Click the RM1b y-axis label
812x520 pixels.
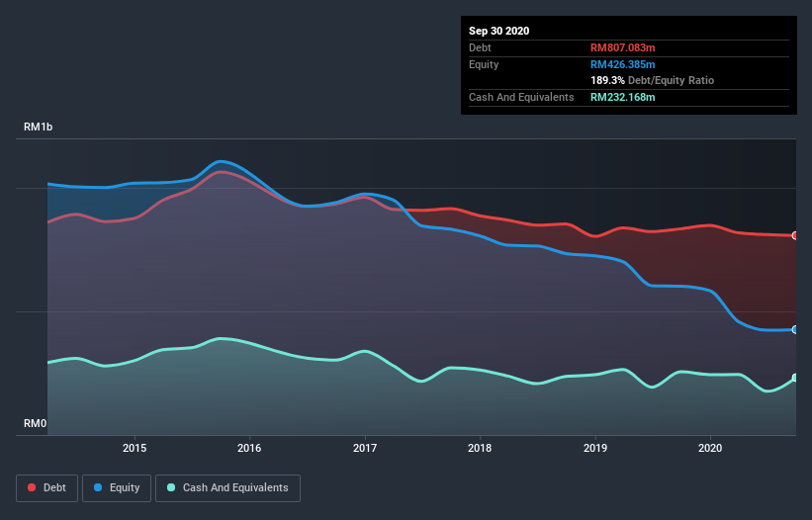[38, 127]
